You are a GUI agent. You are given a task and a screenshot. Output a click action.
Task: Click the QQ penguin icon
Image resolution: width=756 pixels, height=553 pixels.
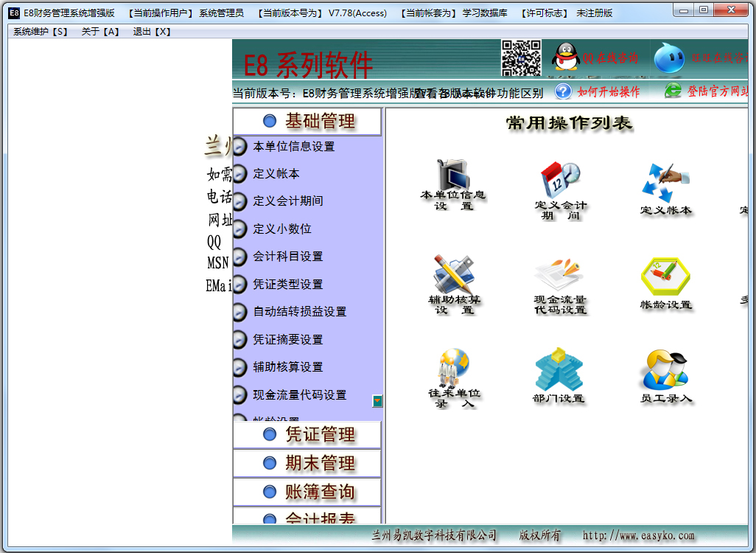[x=566, y=57]
